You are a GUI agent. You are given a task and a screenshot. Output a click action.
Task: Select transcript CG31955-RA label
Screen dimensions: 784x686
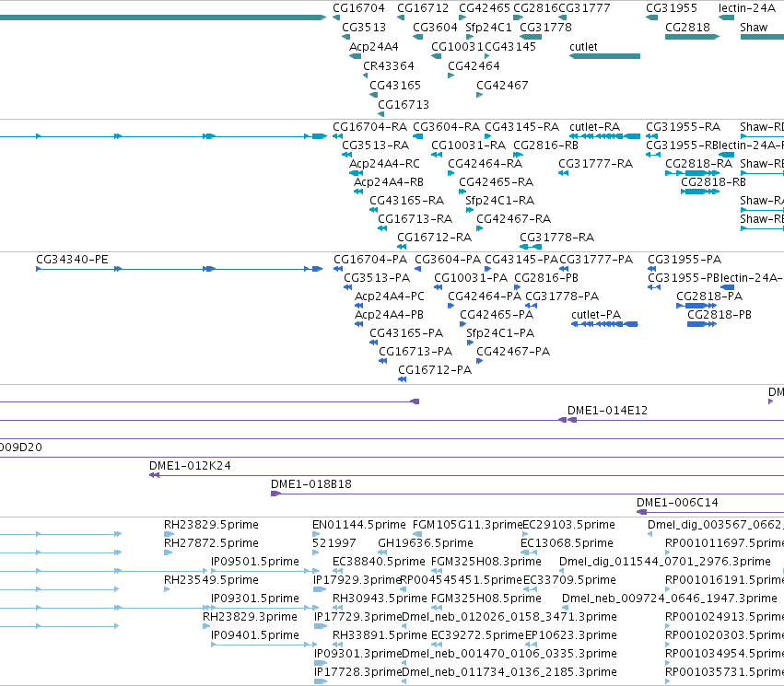point(683,127)
